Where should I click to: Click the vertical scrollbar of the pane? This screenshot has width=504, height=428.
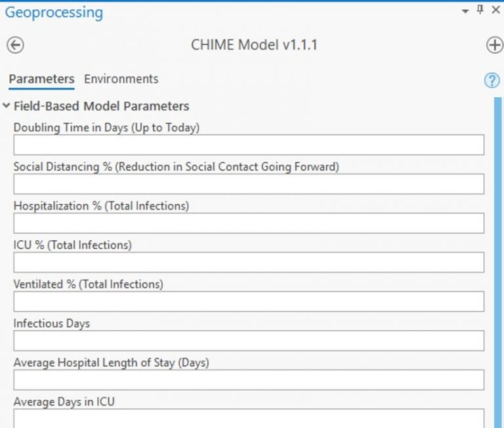(497, 263)
